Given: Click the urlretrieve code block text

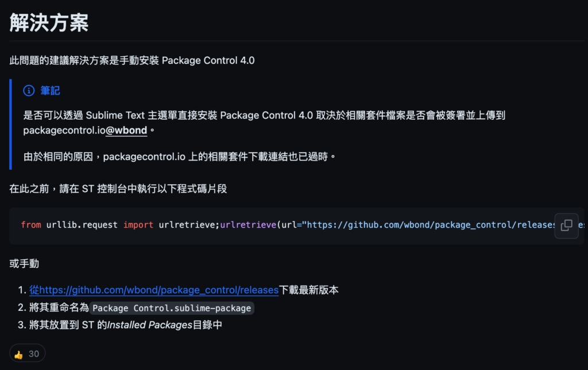Looking at the screenshot, I should pos(288,225).
